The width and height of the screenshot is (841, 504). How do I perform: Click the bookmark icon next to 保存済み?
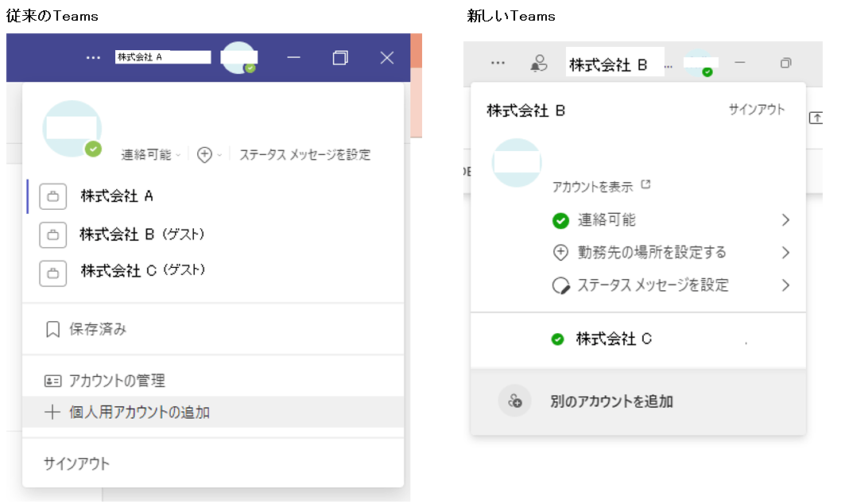[x=52, y=329]
